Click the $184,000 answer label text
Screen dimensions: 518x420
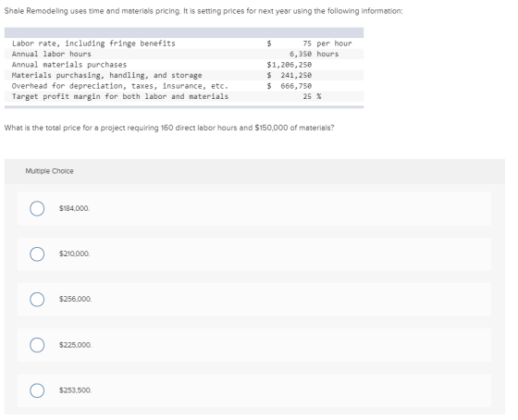click(74, 208)
